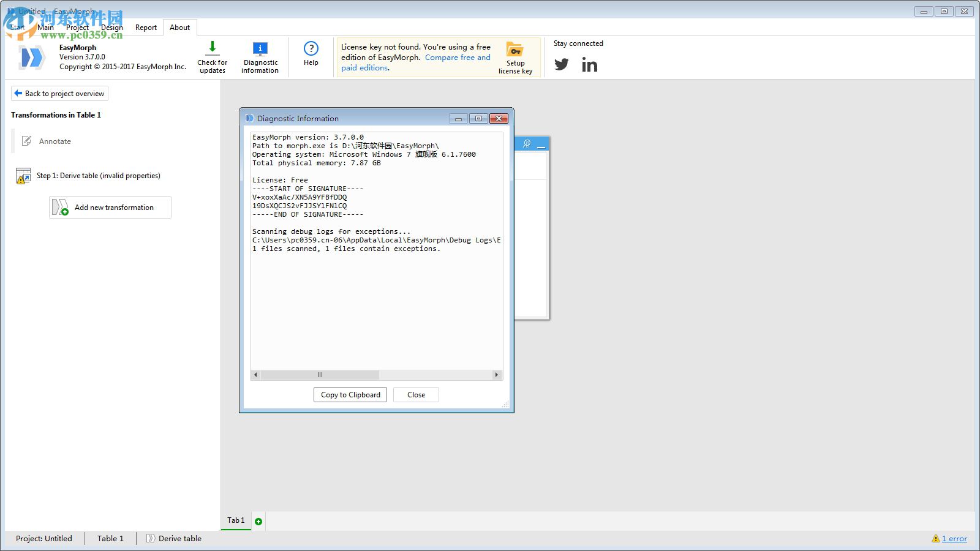Image resolution: width=980 pixels, height=551 pixels.
Task: Close the EasyMorph main window
Action: click(x=964, y=11)
